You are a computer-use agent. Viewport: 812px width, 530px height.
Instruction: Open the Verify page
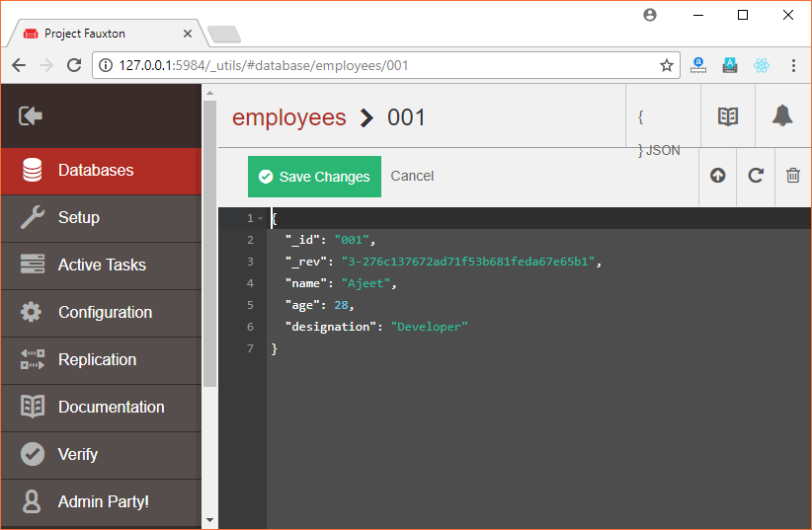(101, 455)
